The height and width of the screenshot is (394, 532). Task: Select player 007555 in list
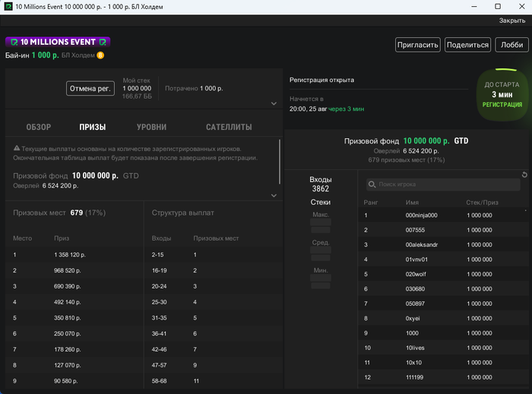(443, 230)
